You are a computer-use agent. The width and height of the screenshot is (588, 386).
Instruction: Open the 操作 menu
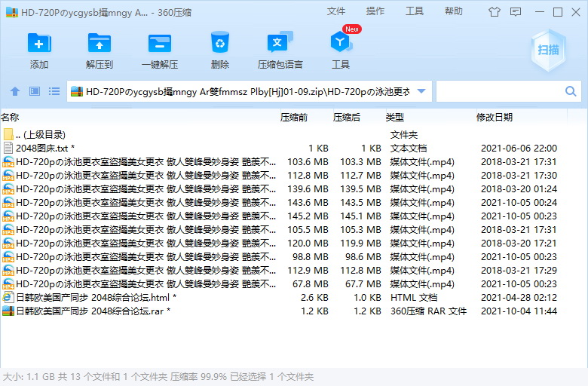[x=375, y=11]
